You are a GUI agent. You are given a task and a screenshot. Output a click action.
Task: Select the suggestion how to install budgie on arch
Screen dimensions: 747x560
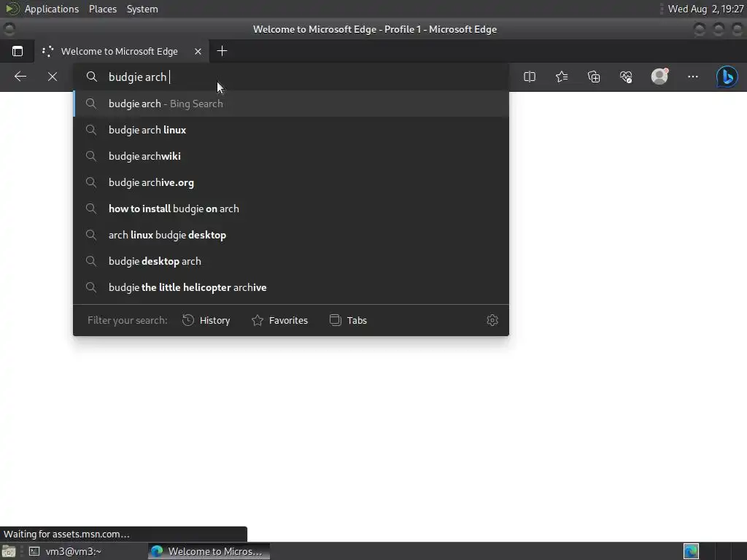pyautogui.click(x=291, y=209)
